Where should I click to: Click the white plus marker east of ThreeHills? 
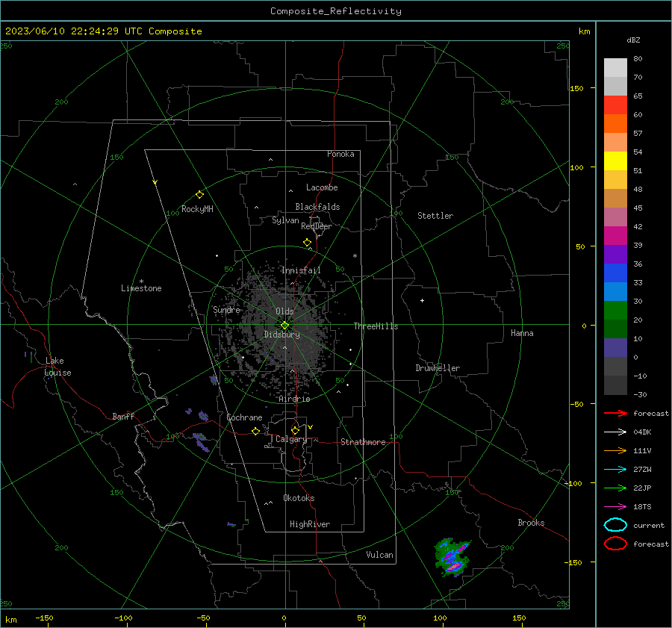(x=422, y=300)
